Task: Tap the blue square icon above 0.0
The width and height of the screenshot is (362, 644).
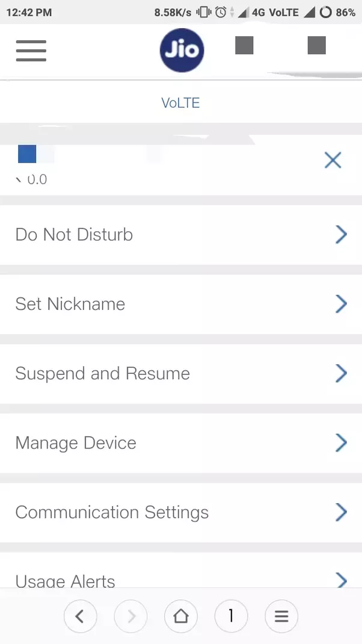Action: point(27,154)
